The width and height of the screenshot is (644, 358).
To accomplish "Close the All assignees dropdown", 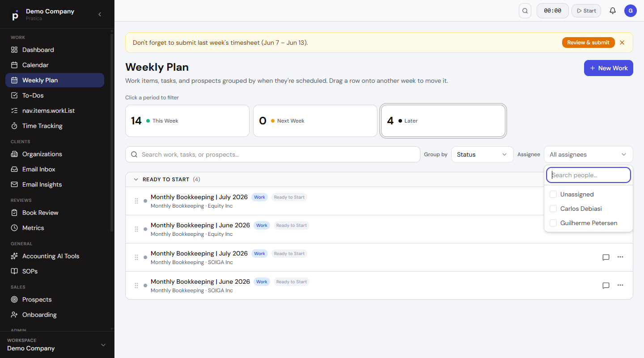I will point(589,154).
